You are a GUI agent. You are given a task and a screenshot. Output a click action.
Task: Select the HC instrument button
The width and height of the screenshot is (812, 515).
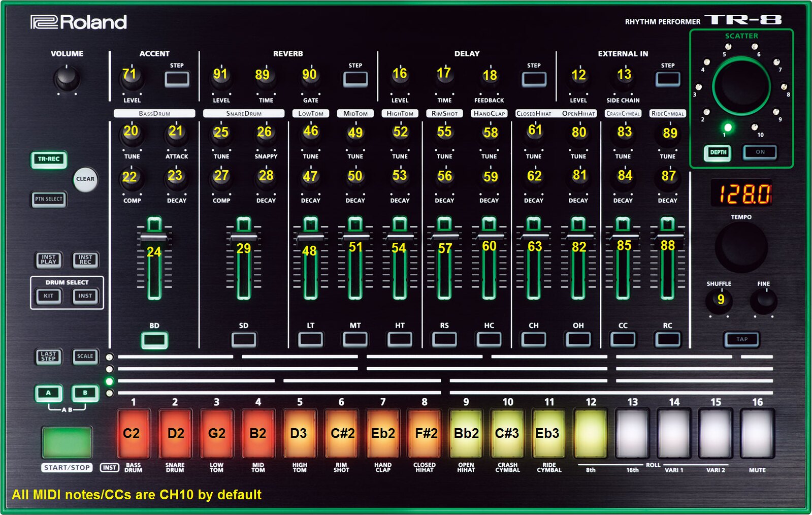tap(489, 340)
